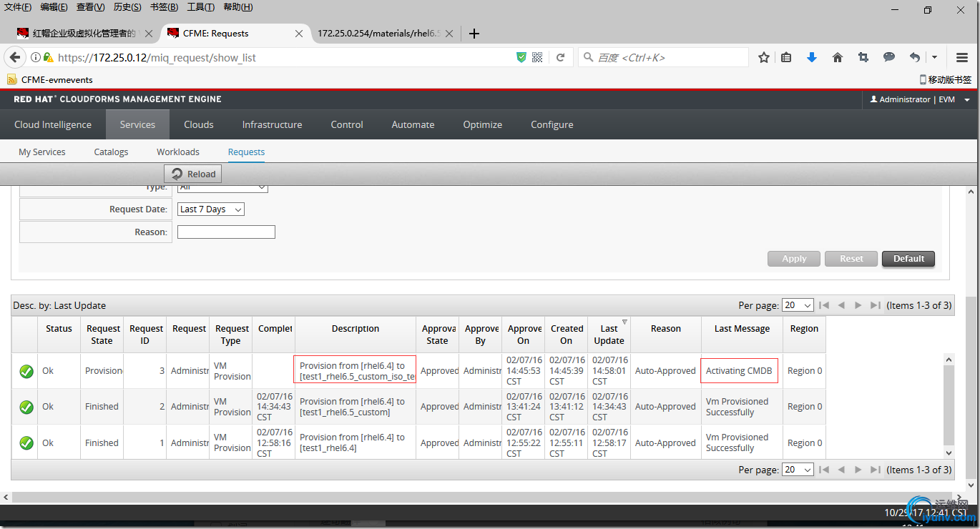Viewport: 980px width, 529px height.
Task: Click the Reset filter button
Action: point(851,259)
